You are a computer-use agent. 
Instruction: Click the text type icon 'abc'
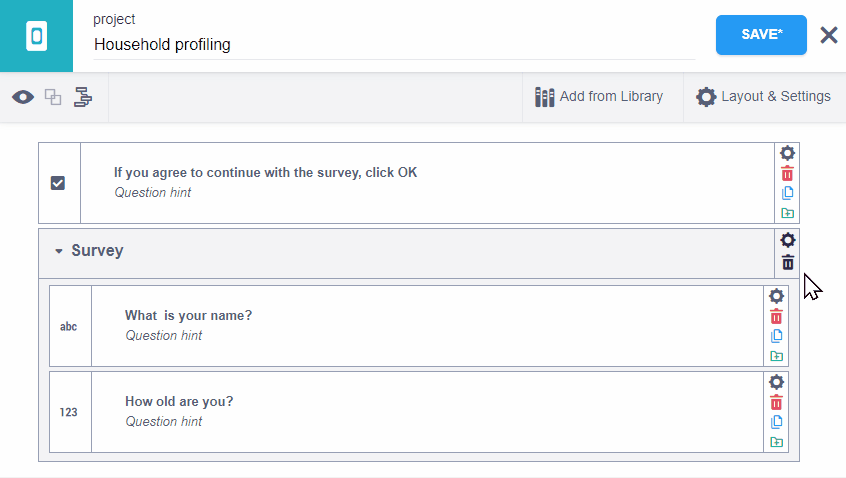69,326
